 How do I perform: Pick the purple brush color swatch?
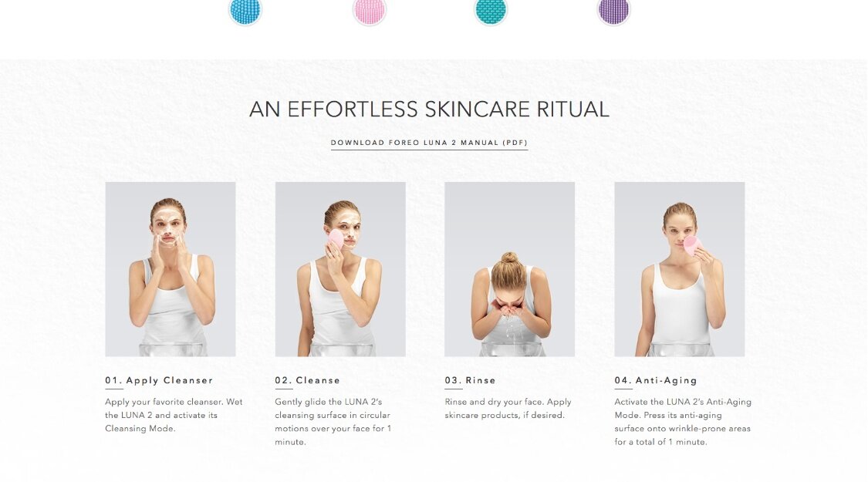[614, 11]
